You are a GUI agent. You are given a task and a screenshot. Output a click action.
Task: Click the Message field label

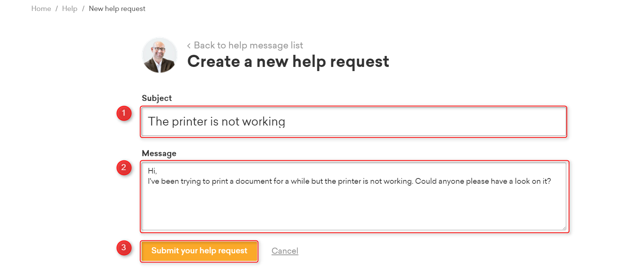[159, 154]
